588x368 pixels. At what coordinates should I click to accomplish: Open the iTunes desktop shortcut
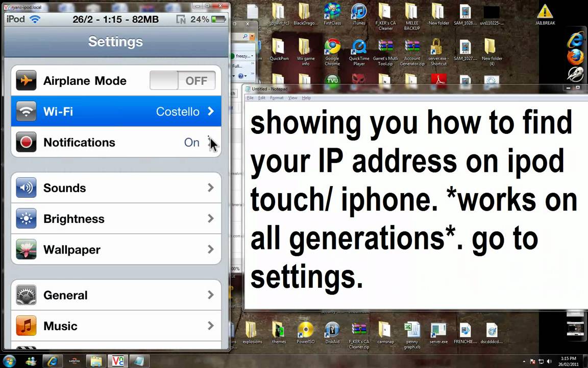pyautogui.click(x=358, y=14)
